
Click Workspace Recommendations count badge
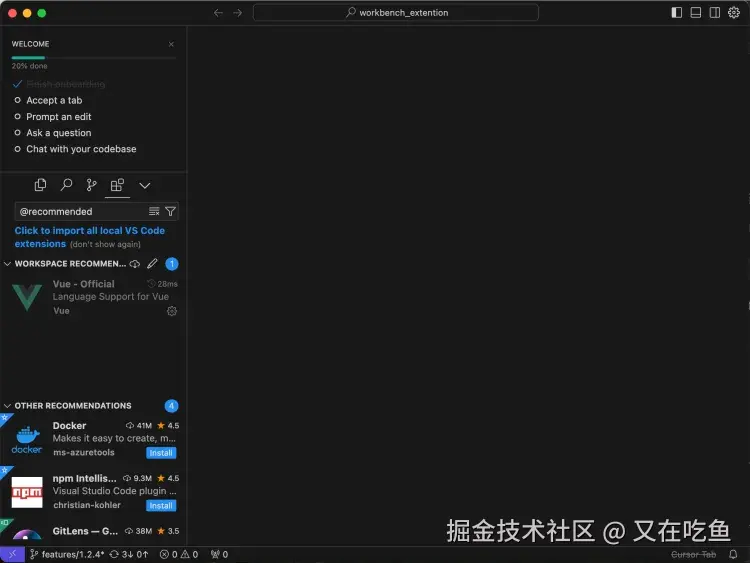(x=172, y=264)
